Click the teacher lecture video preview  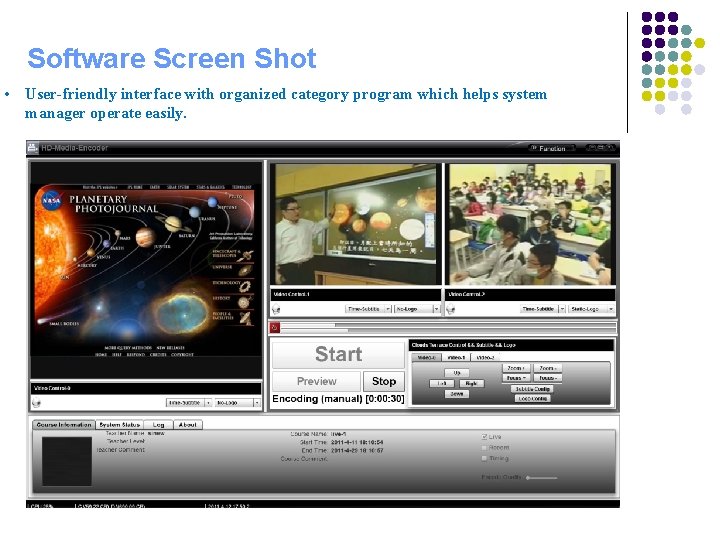tap(355, 224)
